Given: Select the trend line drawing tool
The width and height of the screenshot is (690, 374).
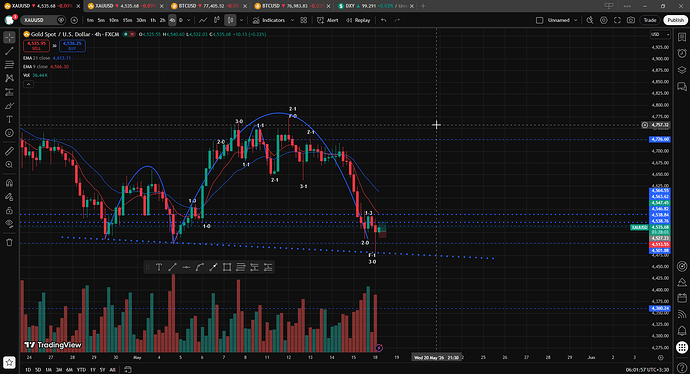Looking at the screenshot, I should coord(9,51).
